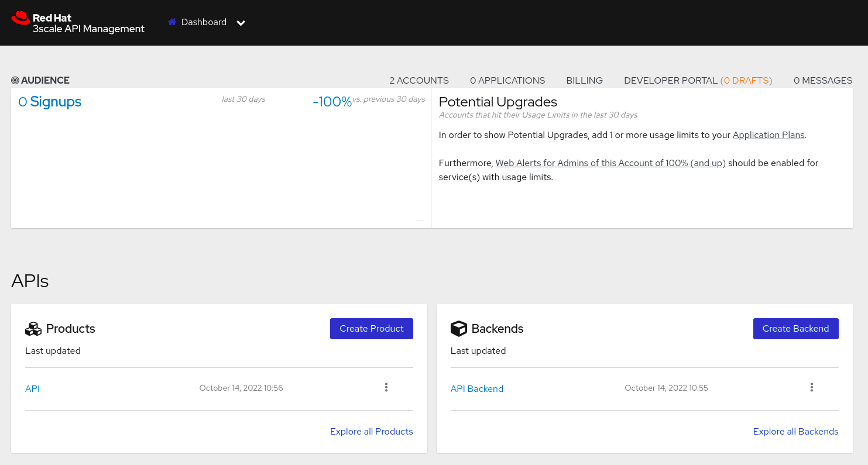This screenshot has height=465, width=868.
Task: Open the 0 Applications tab
Action: click(507, 81)
